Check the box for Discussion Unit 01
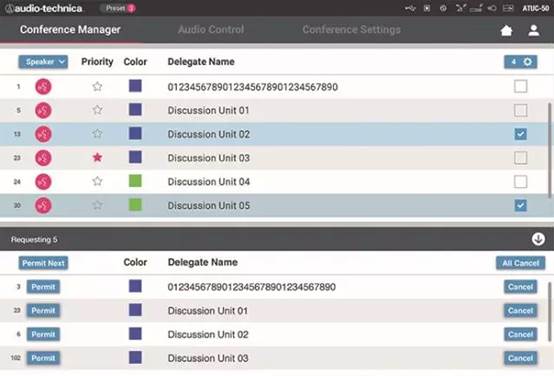 520,110
